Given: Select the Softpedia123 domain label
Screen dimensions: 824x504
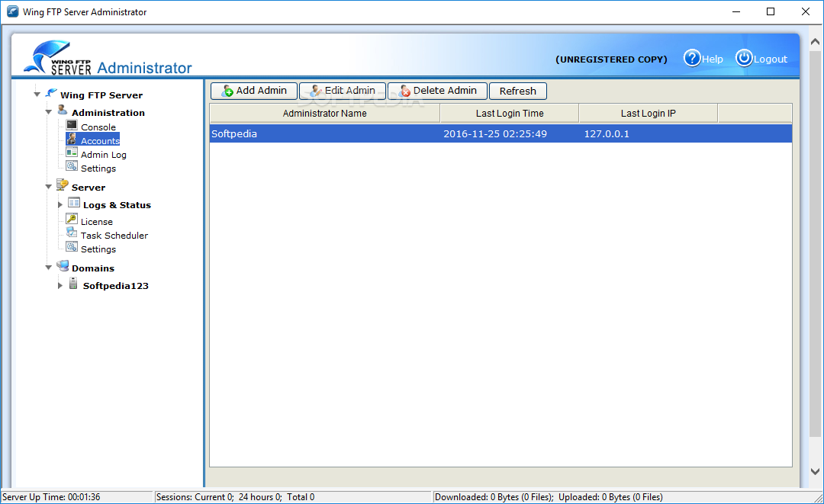Looking at the screenshot, I should point(116,286).
